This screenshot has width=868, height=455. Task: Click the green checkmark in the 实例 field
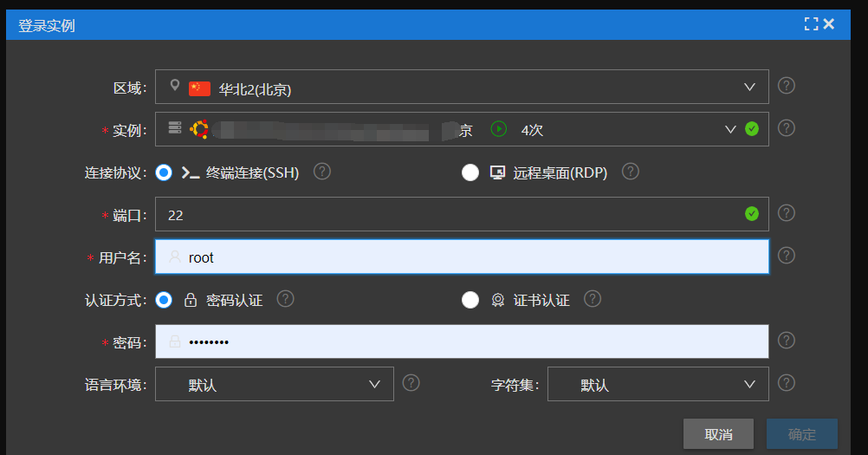pos(752,129)
